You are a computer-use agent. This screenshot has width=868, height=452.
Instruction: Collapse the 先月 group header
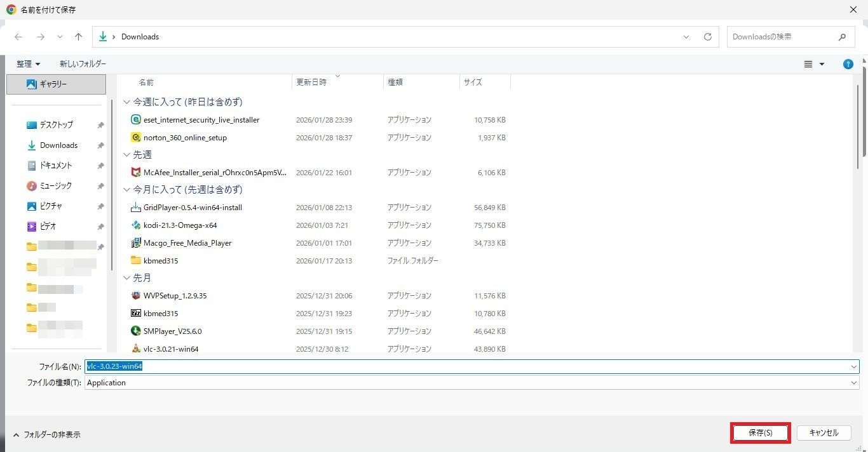(x=126, y=278)
